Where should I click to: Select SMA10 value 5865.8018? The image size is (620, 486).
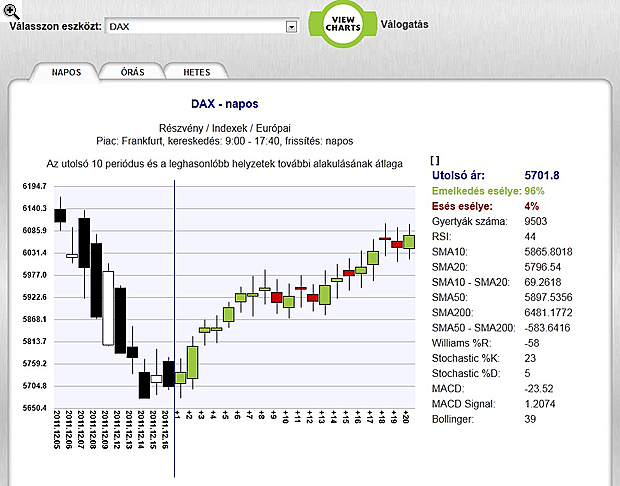coord(548,252)
